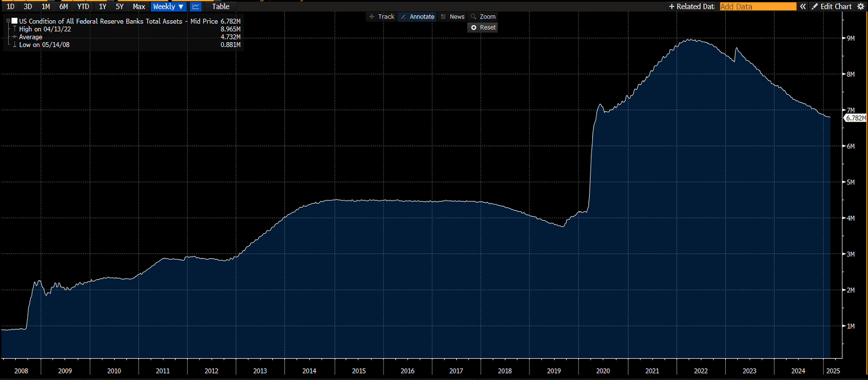Click the Add Data input field
868x380 pixels.
pyautogui.click(x=758, y=7)
